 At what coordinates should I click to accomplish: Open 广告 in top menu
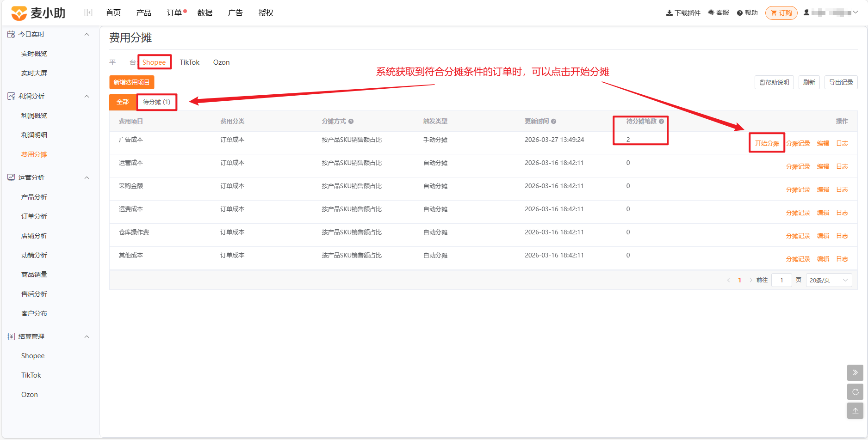pyautogui.click(x=236, y=13)
